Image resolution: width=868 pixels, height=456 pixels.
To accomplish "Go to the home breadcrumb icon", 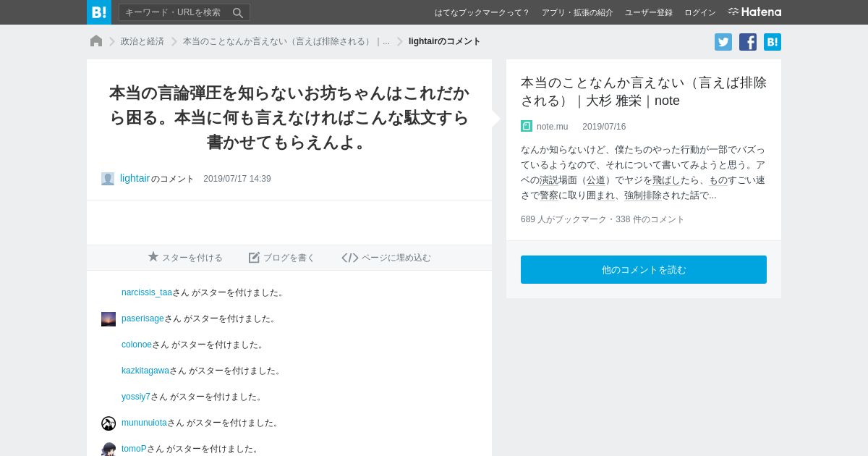I will click(96, 41).
